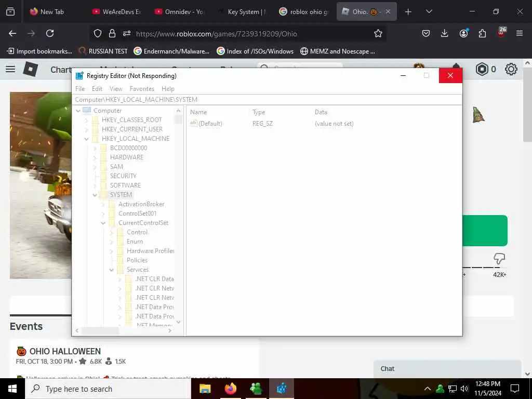532x399 pixels.
Task: Click the tracking protection shield icon
Action: pos(98,33)
